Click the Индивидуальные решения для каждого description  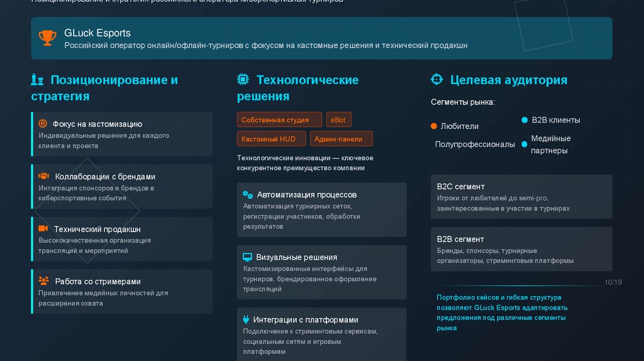coord(104,140)
